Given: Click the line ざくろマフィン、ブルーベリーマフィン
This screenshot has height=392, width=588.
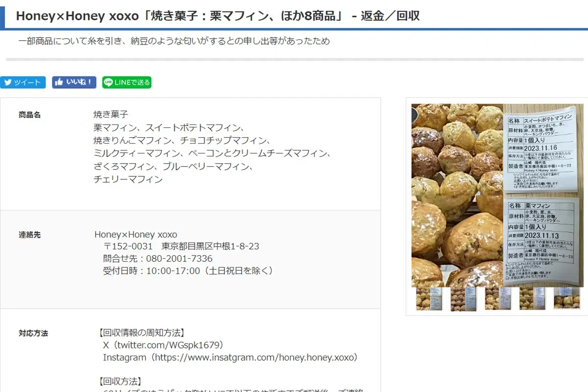Looking at the screenshot, I should [173, 167].
